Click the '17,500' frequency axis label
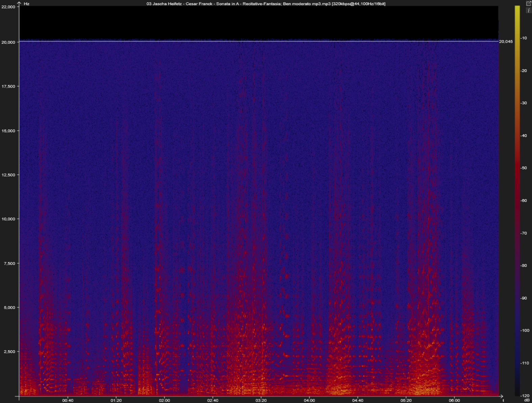Screen dimensions: 532x403 [8, 87]
